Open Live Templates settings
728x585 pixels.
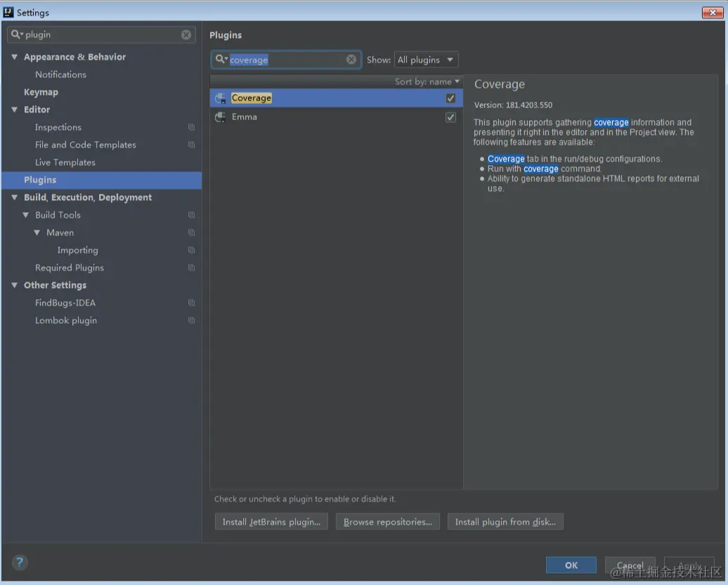pyautogui.click(x=65, y=162)
